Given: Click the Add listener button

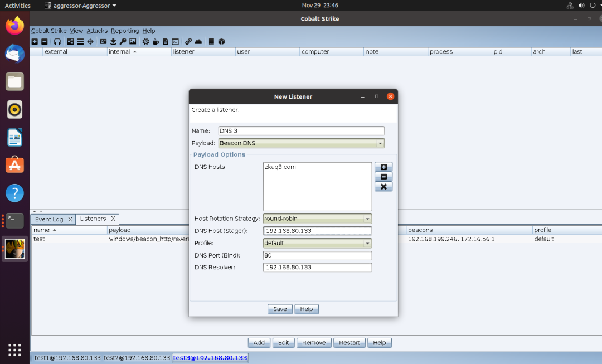Looking at the screenshot, I should (259, 343).
